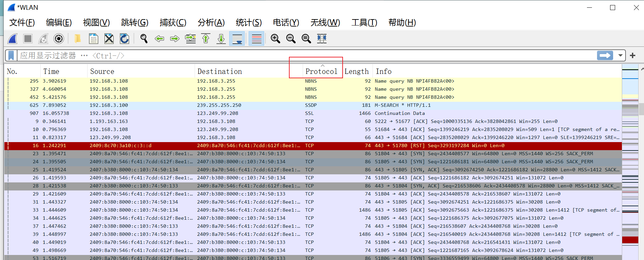The width and height of the screenshot is (644, 260).
Task: Save this capture file
Action: [x=93, y=39]
